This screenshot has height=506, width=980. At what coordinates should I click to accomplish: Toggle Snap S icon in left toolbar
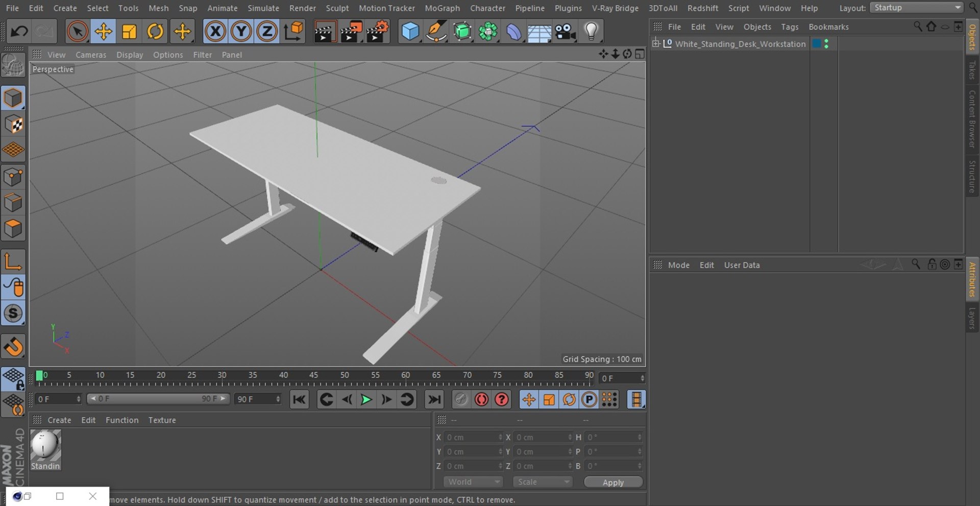pos(13,314)
